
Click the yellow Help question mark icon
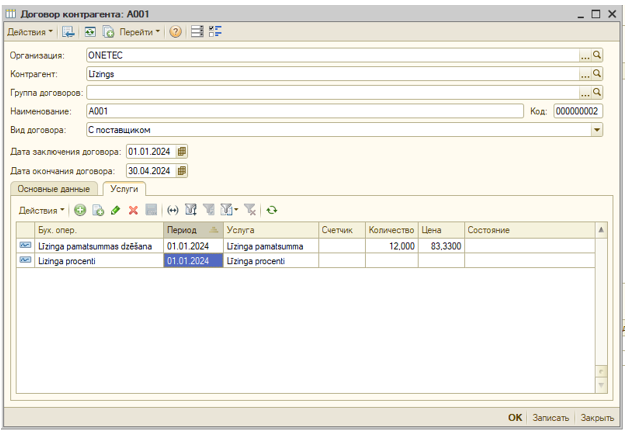176,32
